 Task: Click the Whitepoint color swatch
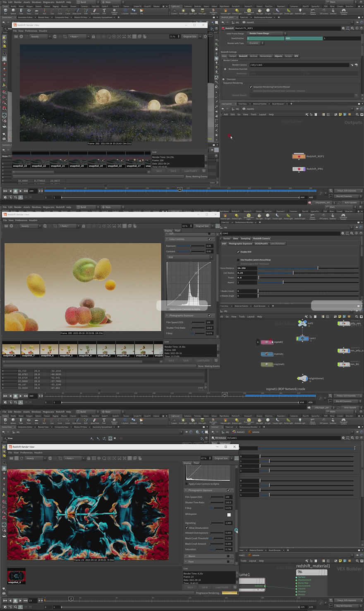point(229,515)
